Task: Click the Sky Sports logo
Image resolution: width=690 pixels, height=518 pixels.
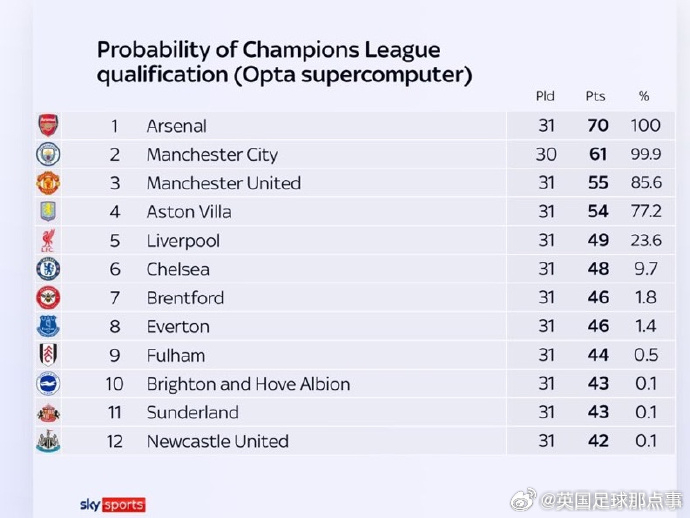Action: coord(112,504)
